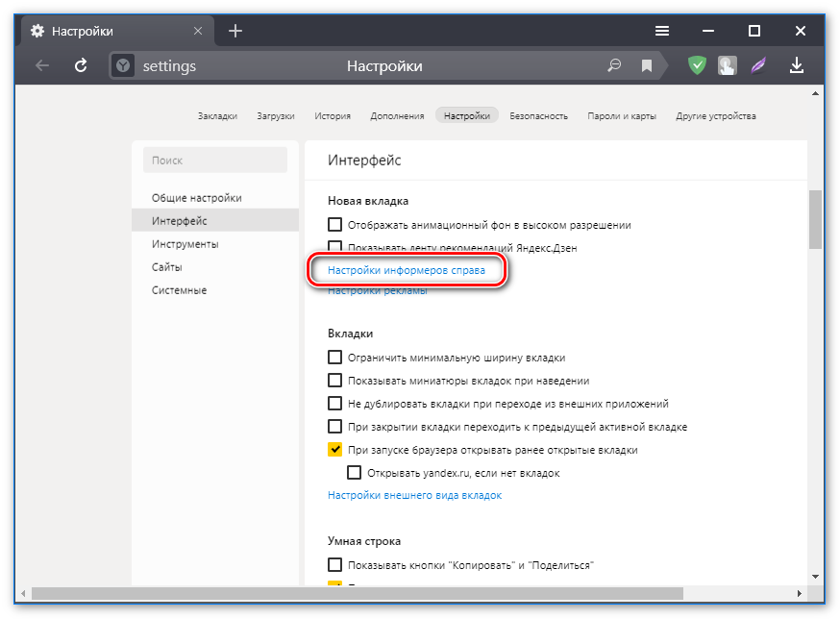
Task: Click the back arrow in the toolbar
Action: point(42,65)
